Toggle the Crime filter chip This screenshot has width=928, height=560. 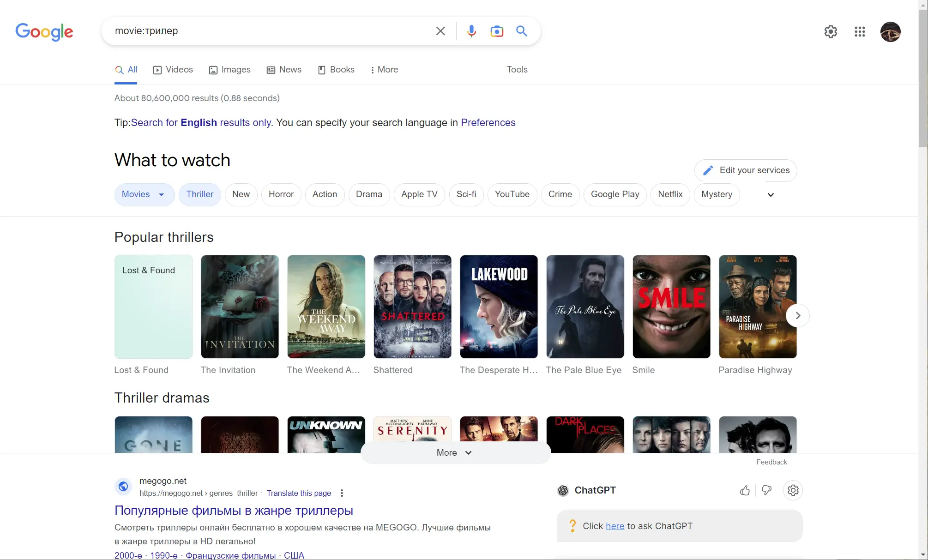tap(560, 194)
